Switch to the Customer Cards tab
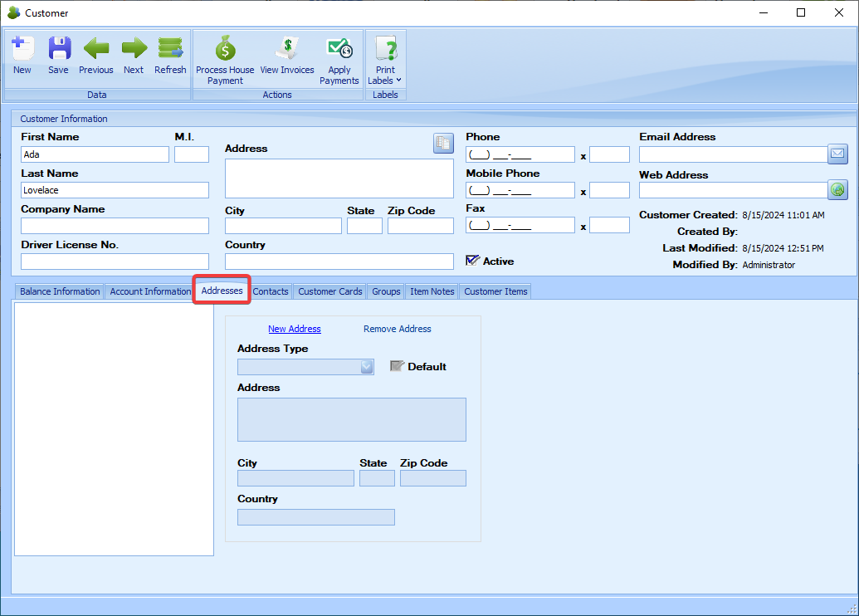The width and height of the screenshot is (859, 616). [x=330, y=291]
